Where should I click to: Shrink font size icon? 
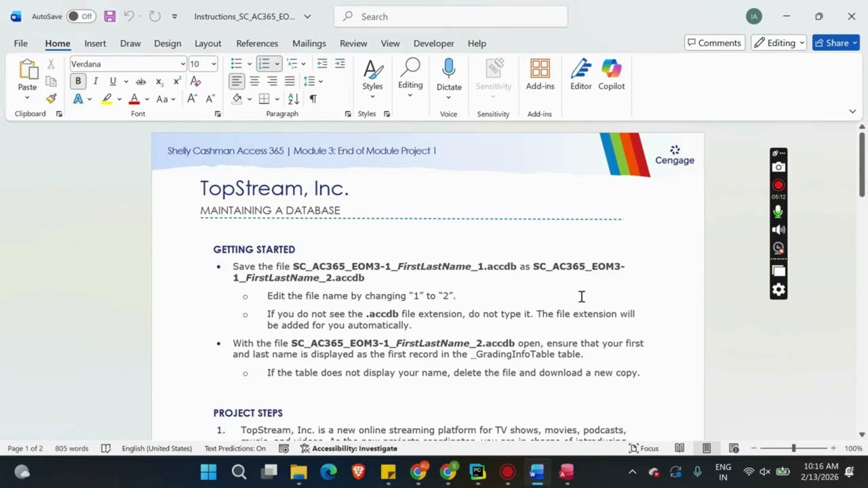[x=209, y=99]
